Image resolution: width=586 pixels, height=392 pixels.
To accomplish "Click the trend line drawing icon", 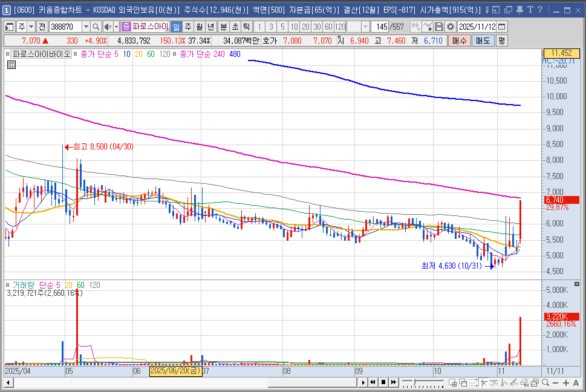I will tap(514, 382).
